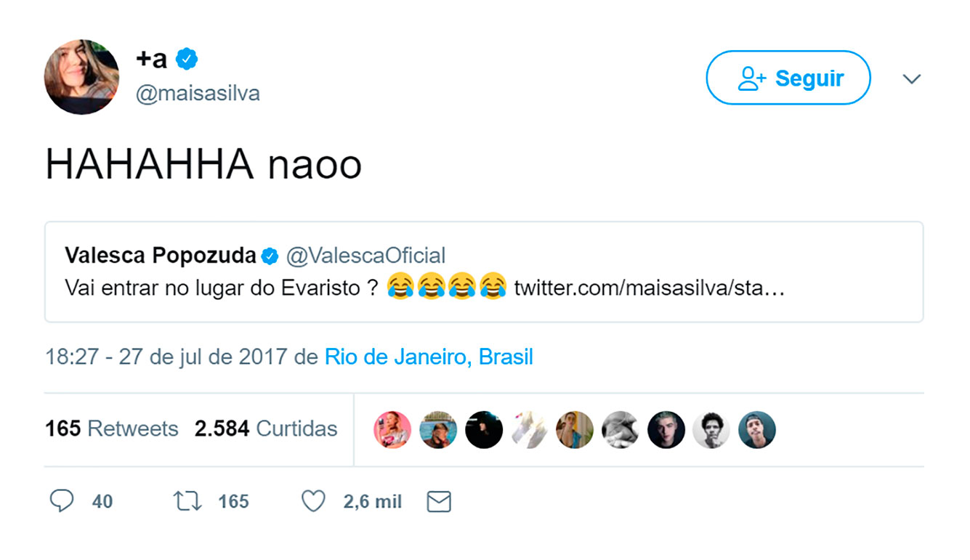View the 2.584 Curtidas list
The height and width of the screenshot is (560, 970).
[266, 429]
